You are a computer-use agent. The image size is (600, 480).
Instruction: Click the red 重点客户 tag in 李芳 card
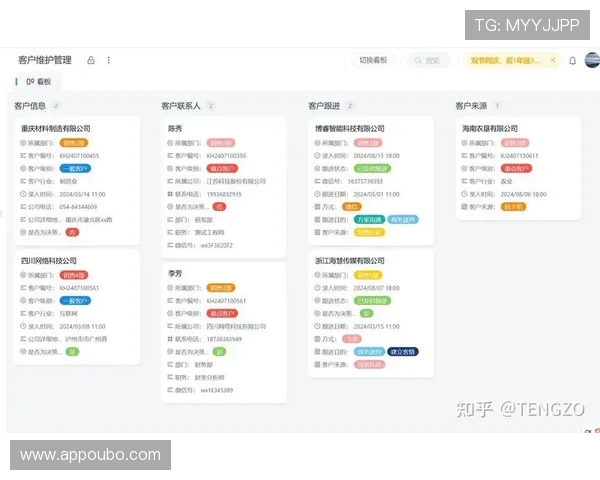(222, 313)
